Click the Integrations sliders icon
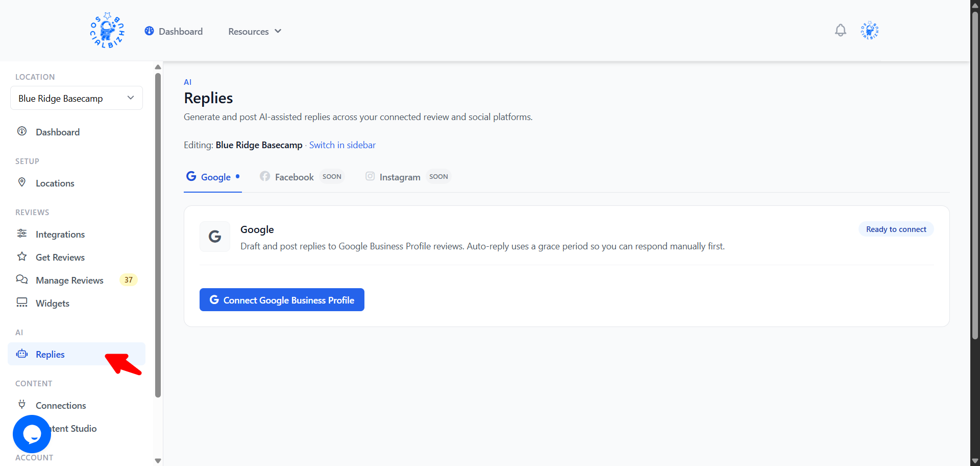 point(22,234)
